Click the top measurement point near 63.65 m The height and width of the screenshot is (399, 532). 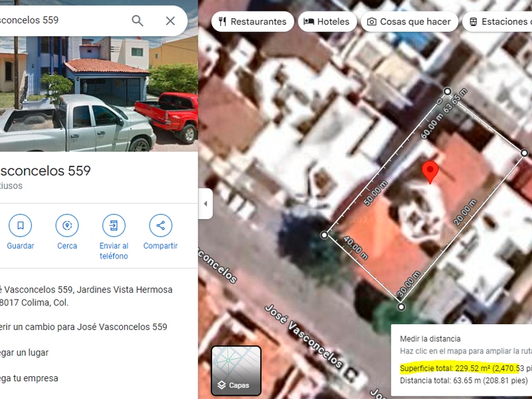tap(448, 91)
